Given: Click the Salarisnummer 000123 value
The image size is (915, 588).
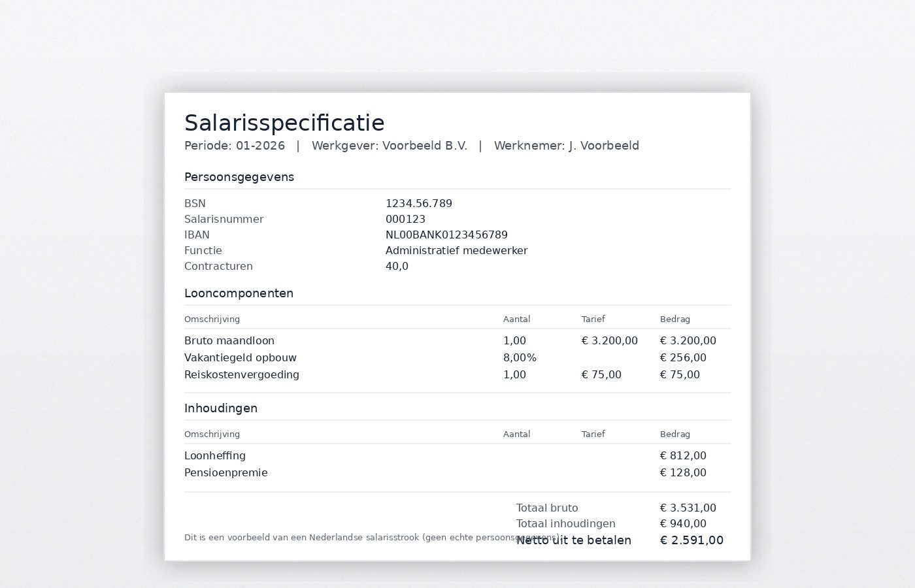Looking at the screenshot, I should pyautogui.click(x=405, y=219).
